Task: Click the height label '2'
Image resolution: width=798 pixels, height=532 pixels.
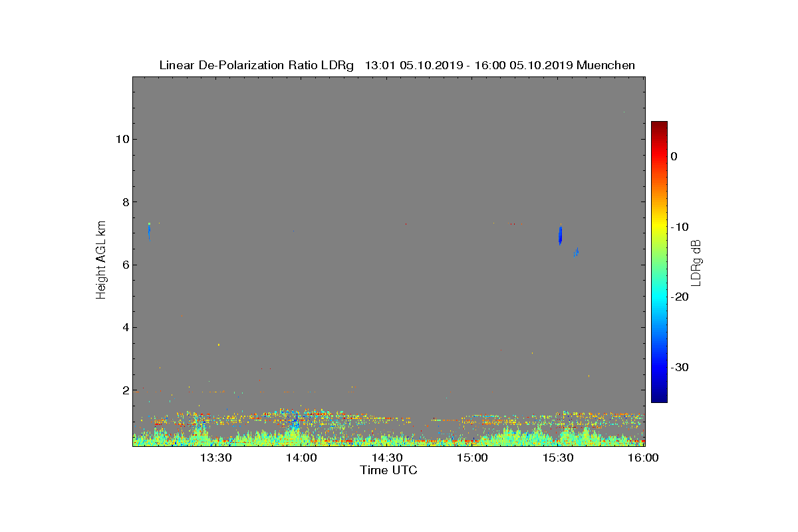Action: coord(124,390)
